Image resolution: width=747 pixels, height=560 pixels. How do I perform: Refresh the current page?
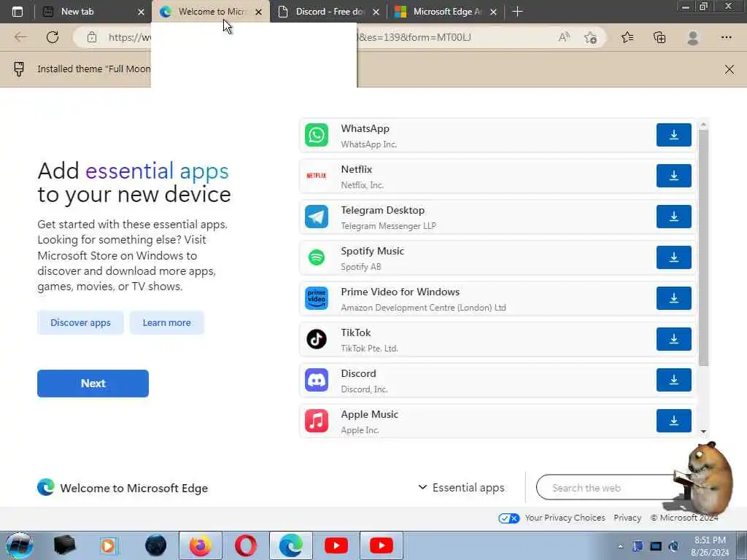click(x=53, y=37)
